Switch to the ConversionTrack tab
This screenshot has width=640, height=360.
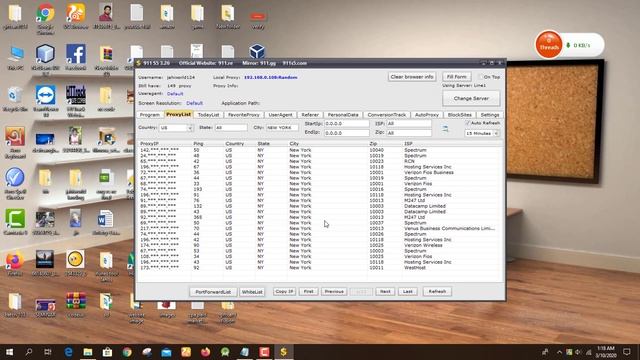[x=387, y=115]
